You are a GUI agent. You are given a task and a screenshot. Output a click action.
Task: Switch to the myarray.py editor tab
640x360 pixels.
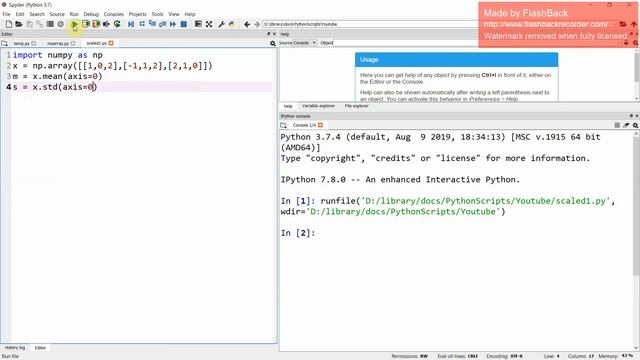click(58, 43)
